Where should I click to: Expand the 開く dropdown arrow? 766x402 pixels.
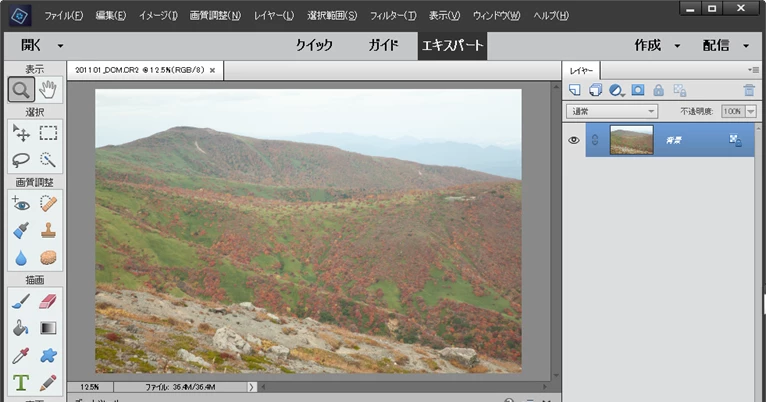(x=61, y=46)
